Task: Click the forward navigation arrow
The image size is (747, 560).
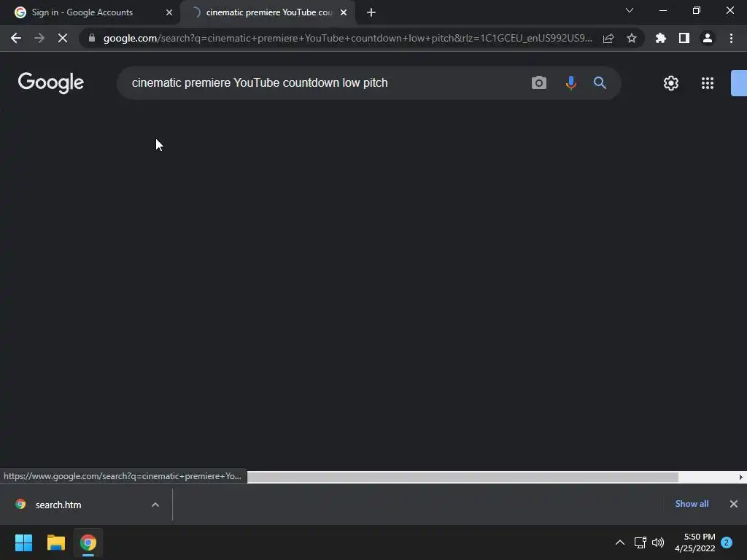Action: point(39,38)
